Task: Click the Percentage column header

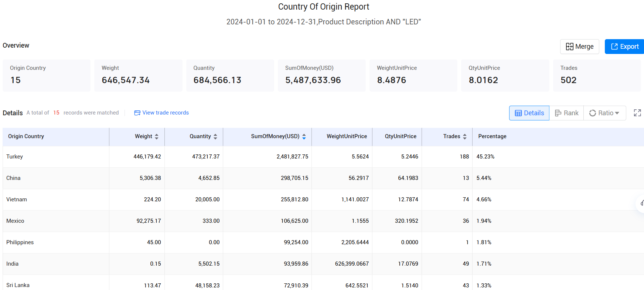Action: [492, 136]
